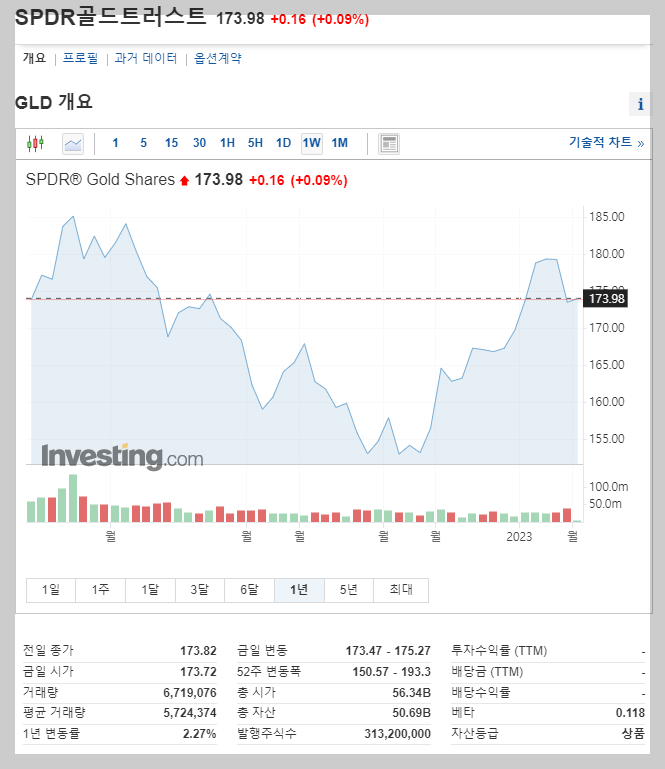Set chart interval to 1 minute
The height and width of the screenshot is (769, 665).
click(115, 143)
